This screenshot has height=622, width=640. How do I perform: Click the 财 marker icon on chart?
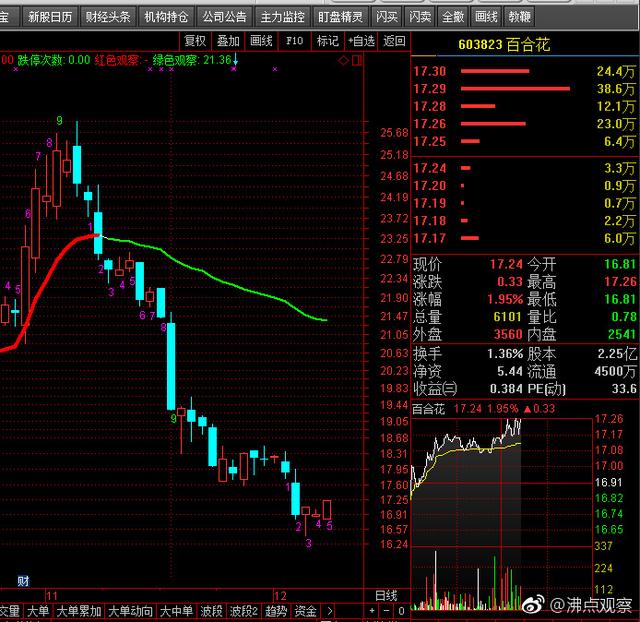22,580
